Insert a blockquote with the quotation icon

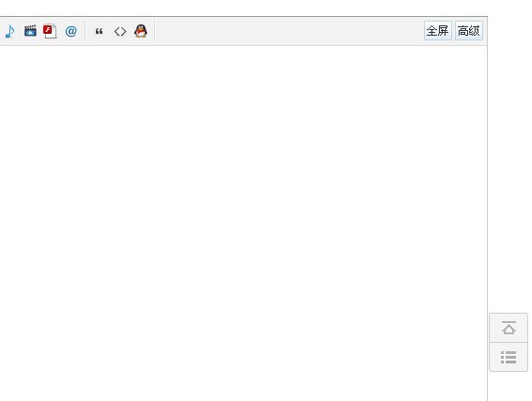(x=99, y=31)
